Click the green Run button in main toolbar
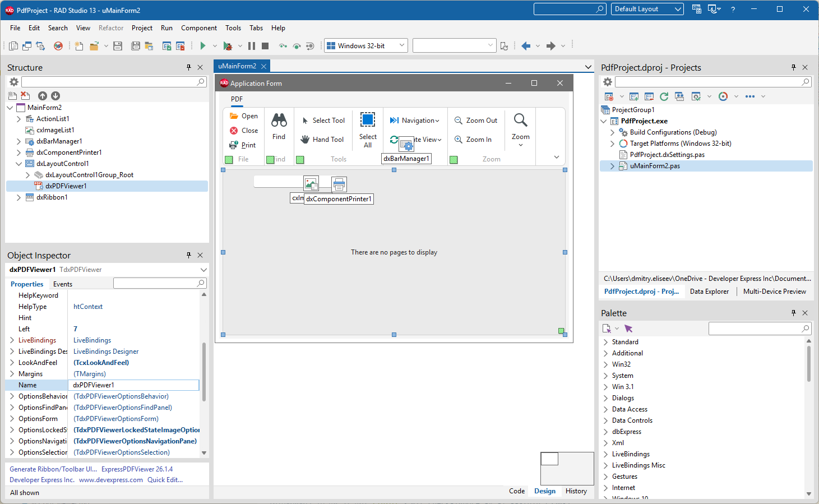819x504 pixels. point(203,46)
